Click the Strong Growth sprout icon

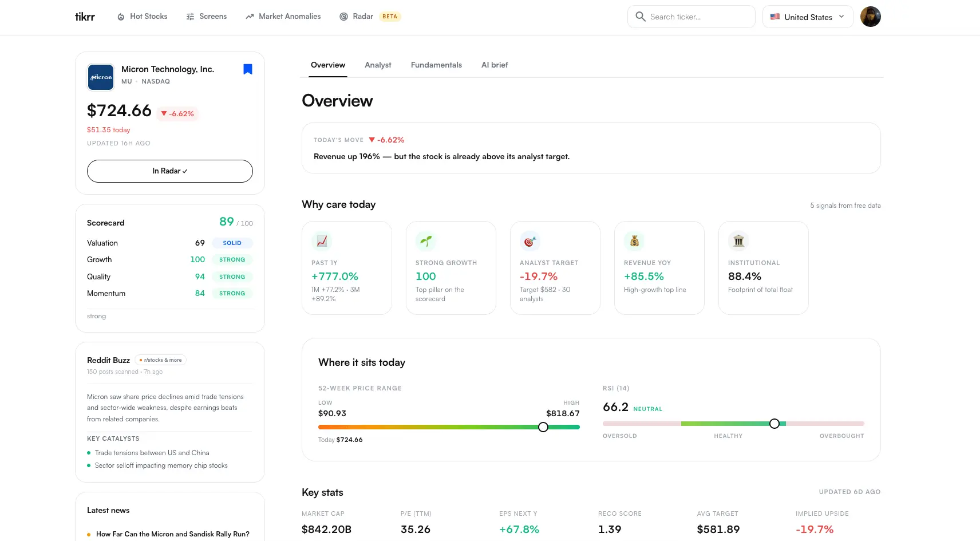[x=426, y=241]
